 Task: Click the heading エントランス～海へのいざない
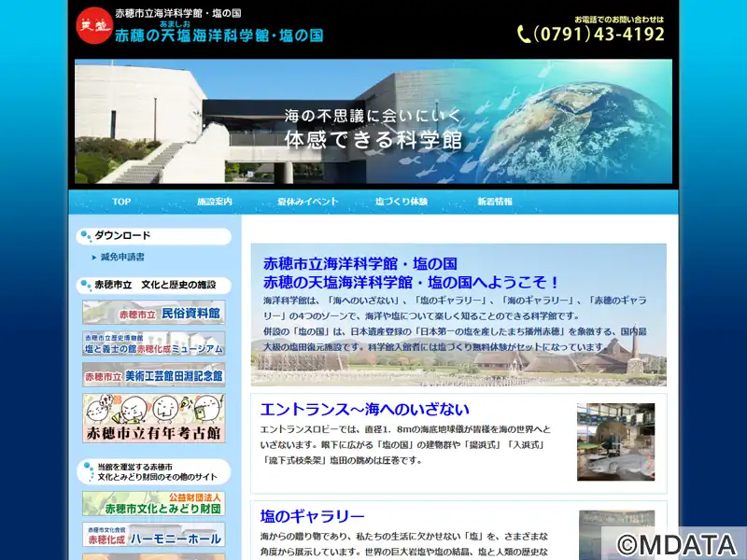[x=365, y=409]
